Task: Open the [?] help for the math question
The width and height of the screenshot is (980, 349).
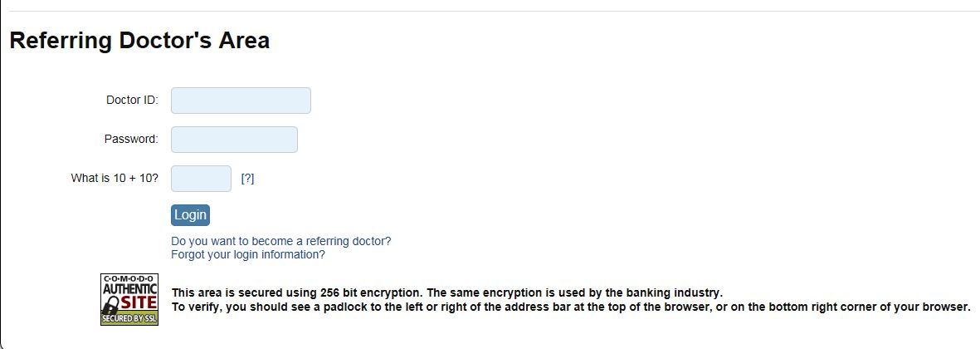Action: [247, 179]
